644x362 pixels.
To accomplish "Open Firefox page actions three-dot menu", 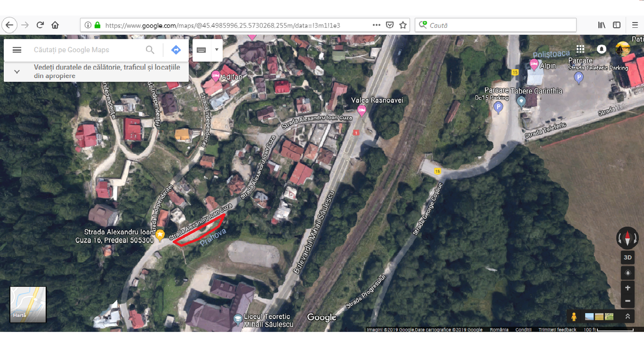I will (x=377, y=25).
